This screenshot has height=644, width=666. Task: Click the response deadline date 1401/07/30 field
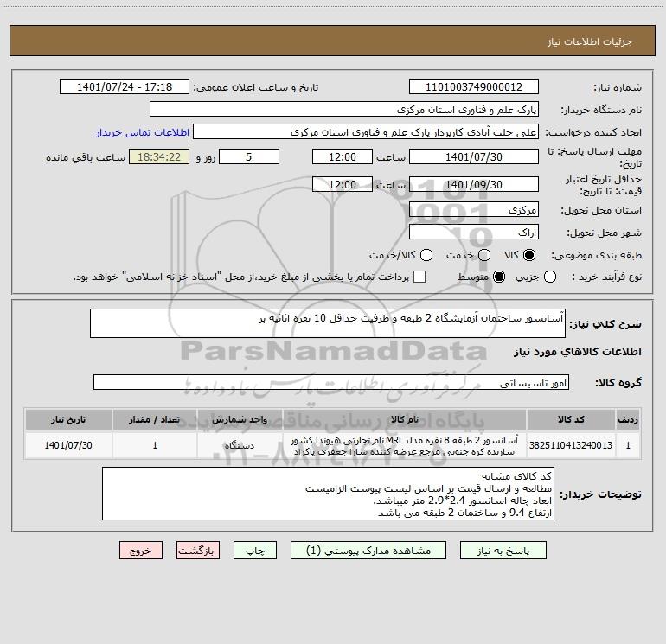[x=474, y=157]
